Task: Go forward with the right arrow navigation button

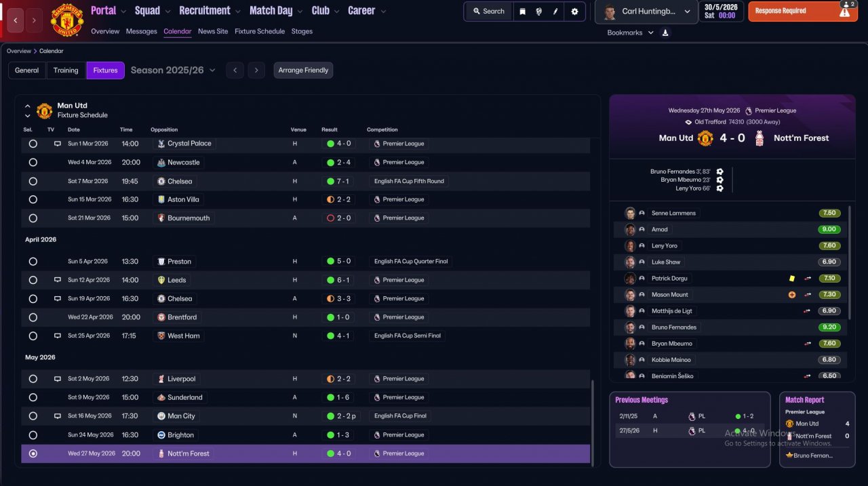Action: click(35, 20)
